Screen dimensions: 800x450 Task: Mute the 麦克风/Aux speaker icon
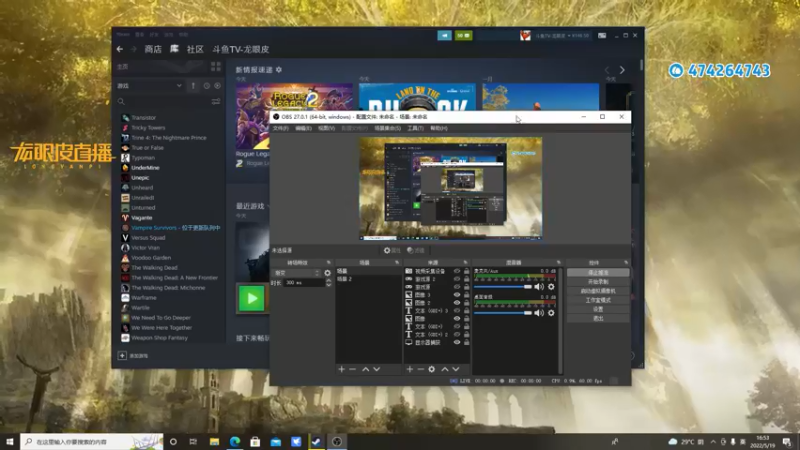pyautogui.click(x=539, y=287)
